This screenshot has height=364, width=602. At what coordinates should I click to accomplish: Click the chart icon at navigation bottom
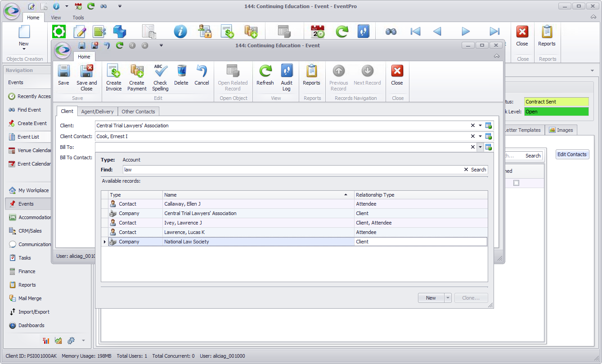coord(58,341)
